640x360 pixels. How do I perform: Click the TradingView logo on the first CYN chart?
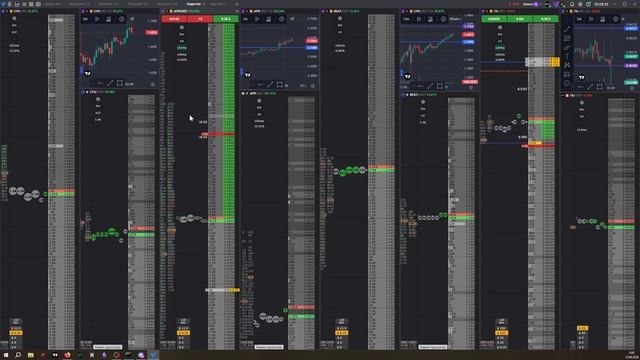pos(87,74)
